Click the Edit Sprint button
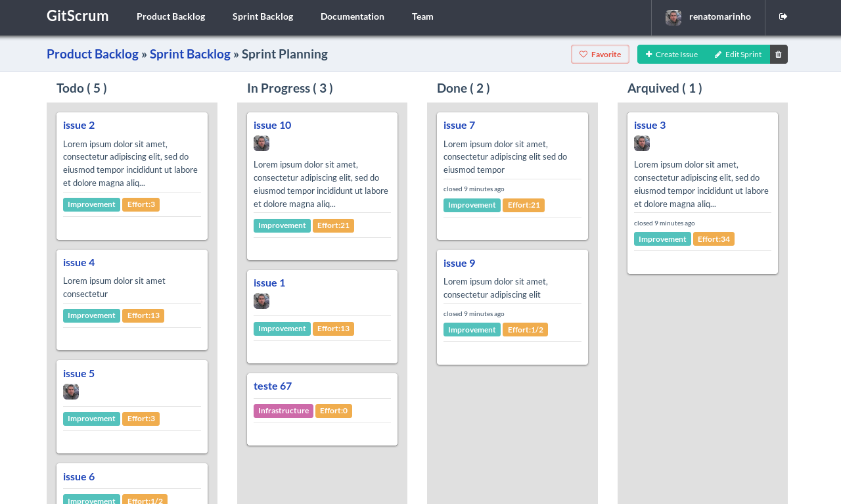The height and width of the screenshot is (504, 841). pos(738,55)
